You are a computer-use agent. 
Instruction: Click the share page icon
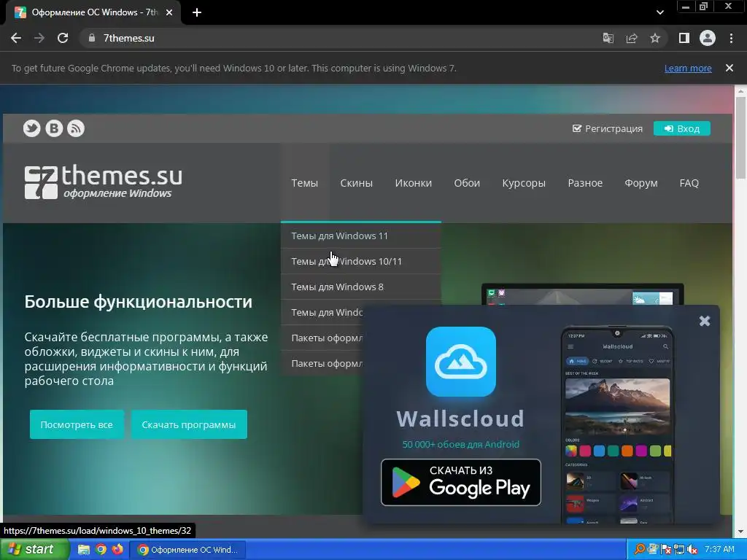click(x=632, y=38)
